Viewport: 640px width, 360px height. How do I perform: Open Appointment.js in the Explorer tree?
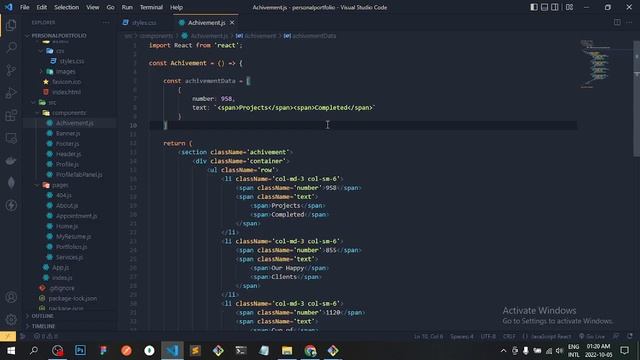click(x=76, y=216)
